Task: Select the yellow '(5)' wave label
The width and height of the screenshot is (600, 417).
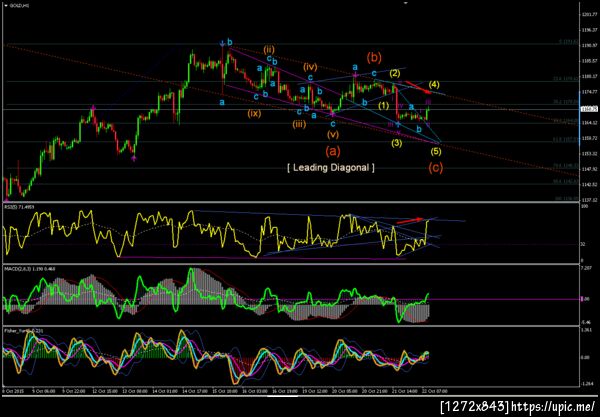Action: click(x=435, y=151)
